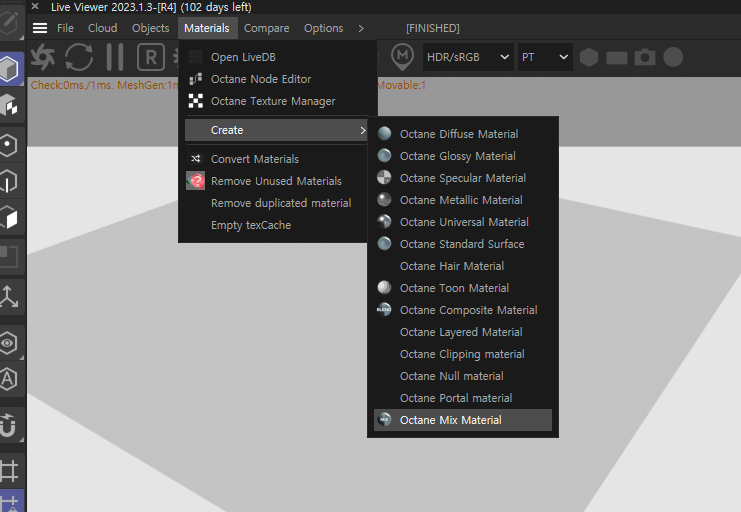The image size is (741, 512).
Task: Click the pencil edit icon at sidebar top
Action: click(9, 24)
